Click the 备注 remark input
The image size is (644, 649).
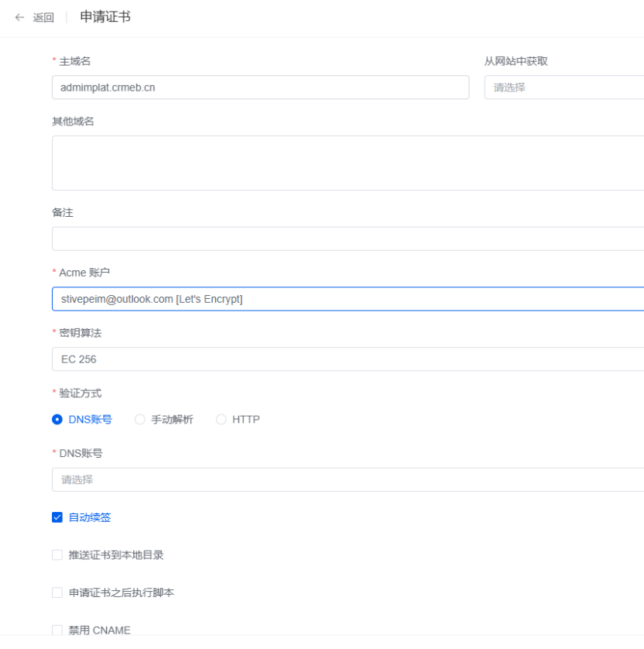pyautogui.click(x=348, y=239)
